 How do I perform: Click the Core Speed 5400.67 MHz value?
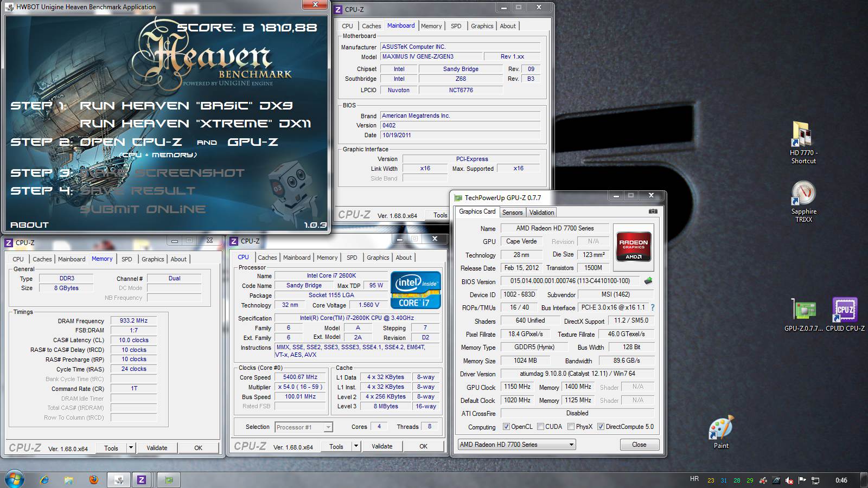[x=300, y=377]
